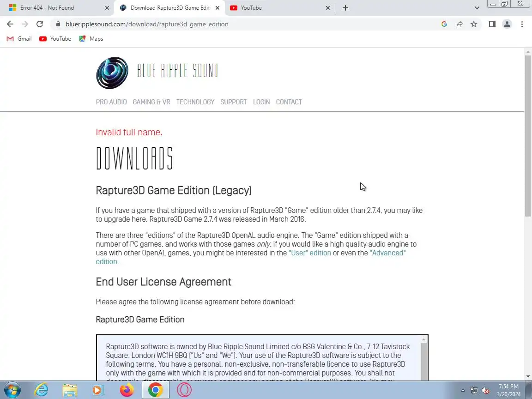Click the forward navigation arrow
532x399 pixels.
pyautogui.click(x=25, y=24)
